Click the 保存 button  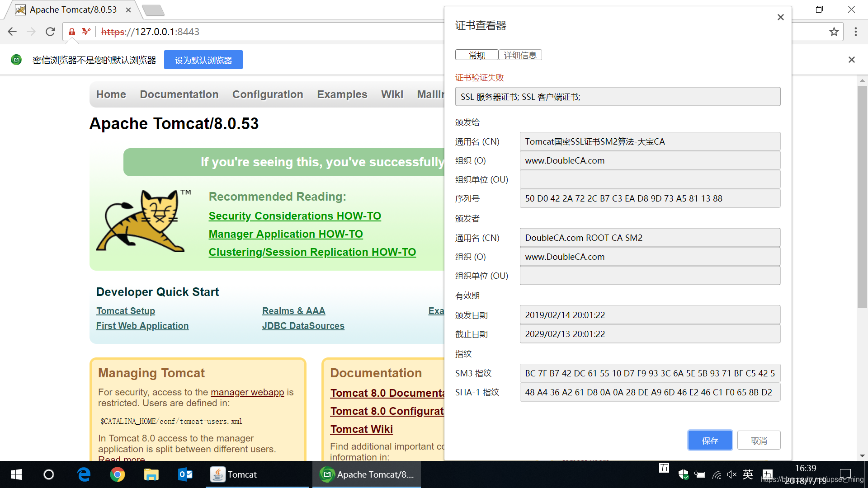click(710, 441)
